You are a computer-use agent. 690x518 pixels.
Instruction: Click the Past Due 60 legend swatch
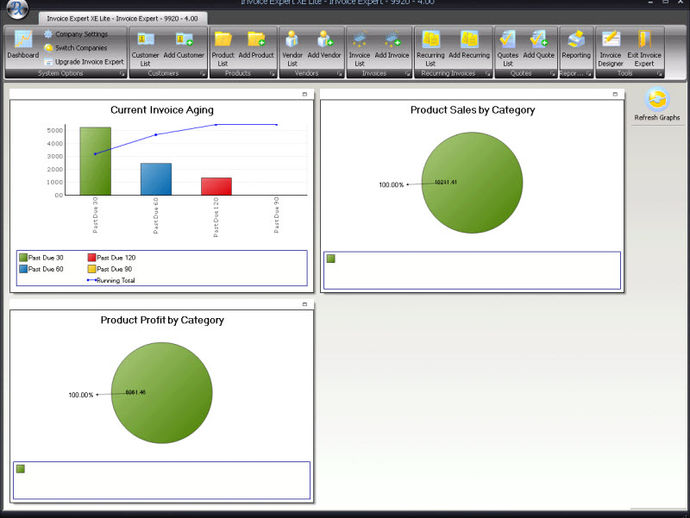[x=23, y=269]
